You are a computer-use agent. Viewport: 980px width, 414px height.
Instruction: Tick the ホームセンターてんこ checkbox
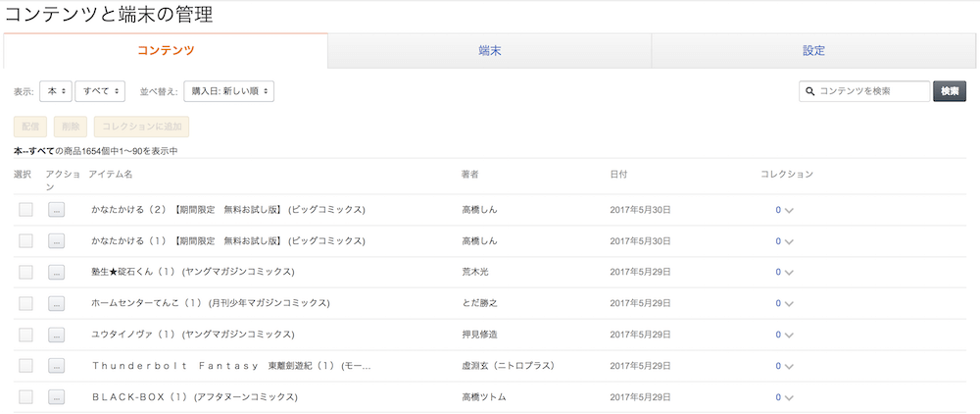coord(25,303)
